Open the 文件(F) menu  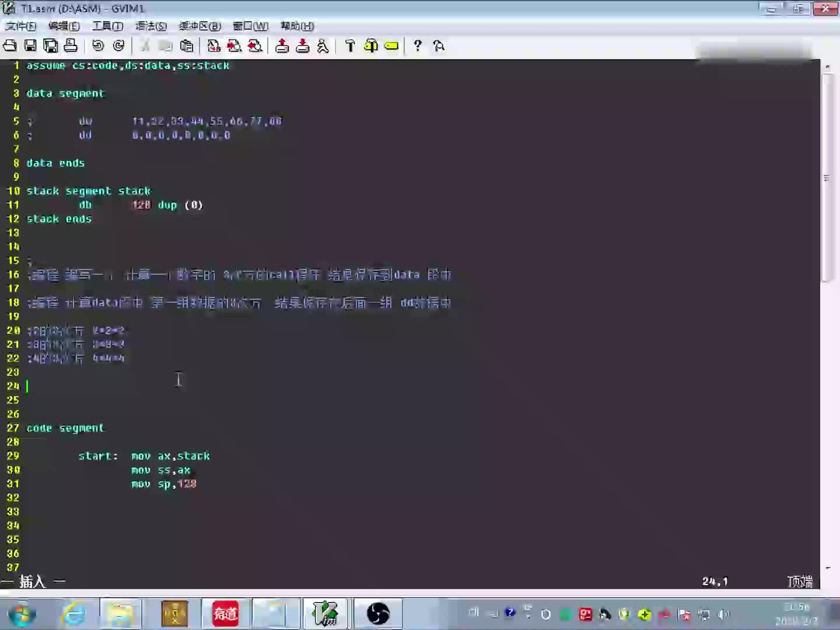[20, 26]
